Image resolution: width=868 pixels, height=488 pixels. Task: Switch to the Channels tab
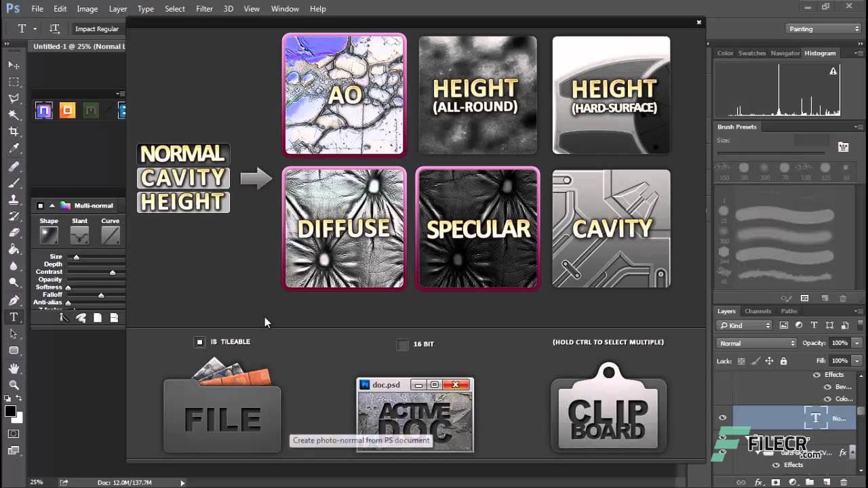[x=757, y=311]
